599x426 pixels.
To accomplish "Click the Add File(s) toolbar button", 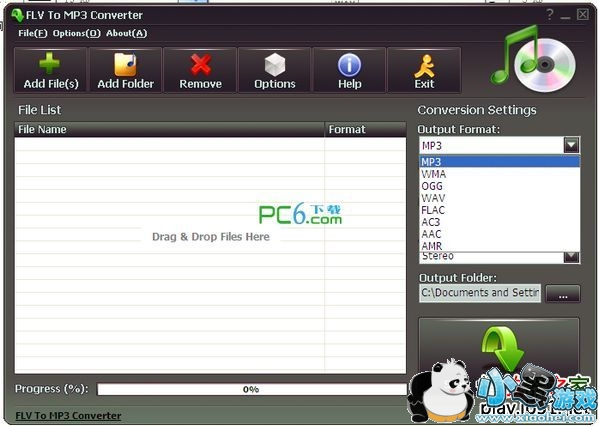I will [50, 70].
